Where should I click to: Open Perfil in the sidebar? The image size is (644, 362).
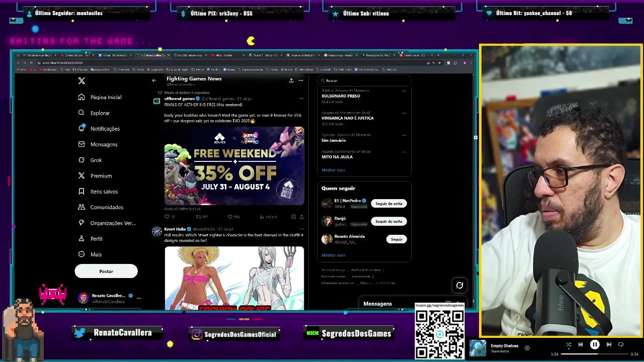91,239
